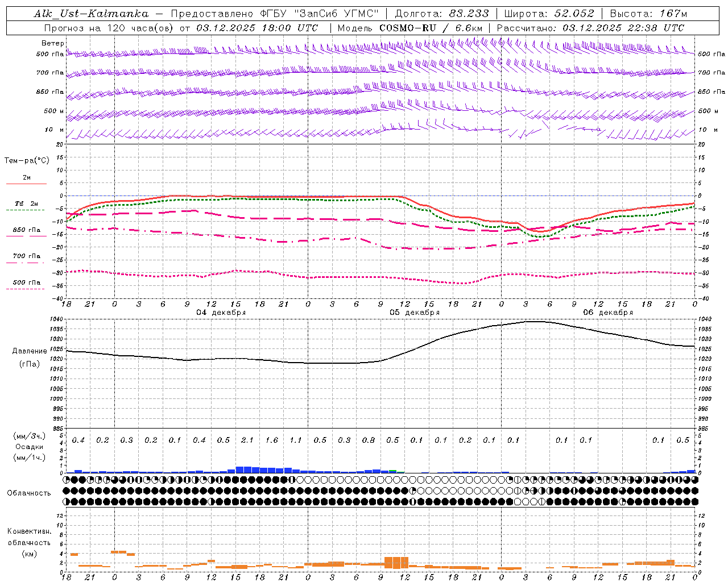Click the (мм/3ч.) units label
This screenshot has width=728, height=582.
(x=29, y=436)
